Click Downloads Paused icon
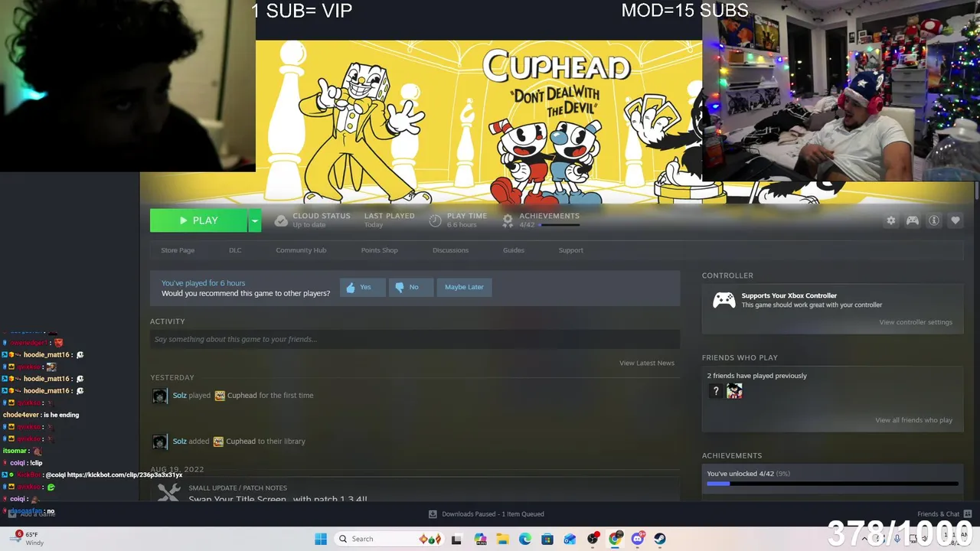The height and width of the screenshot is (551, 980). (433, 514)
